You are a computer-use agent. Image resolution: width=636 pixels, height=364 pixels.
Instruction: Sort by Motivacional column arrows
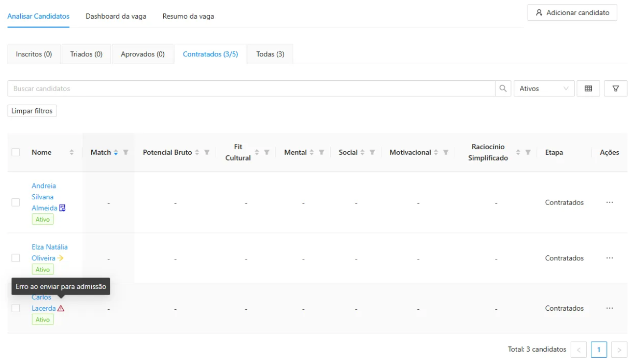pyautogui.click(x=436, y=152)
